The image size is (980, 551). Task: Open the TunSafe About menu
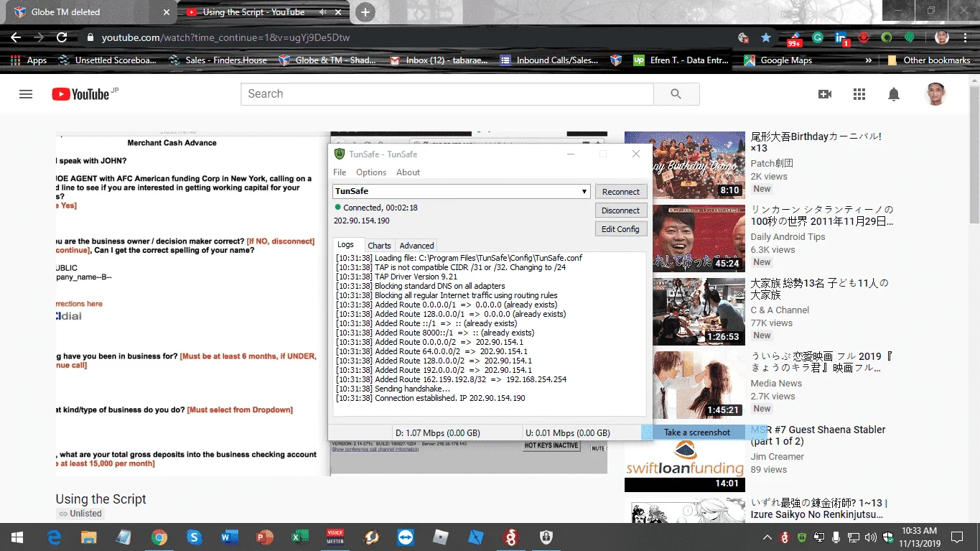pyautogui.click(x=408, y=172)
